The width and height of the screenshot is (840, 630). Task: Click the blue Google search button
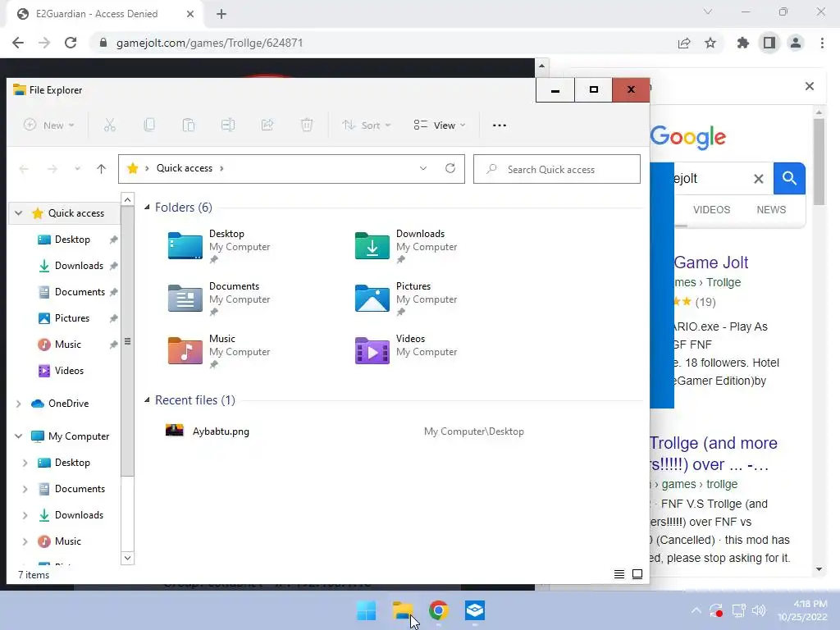(789, 178)
